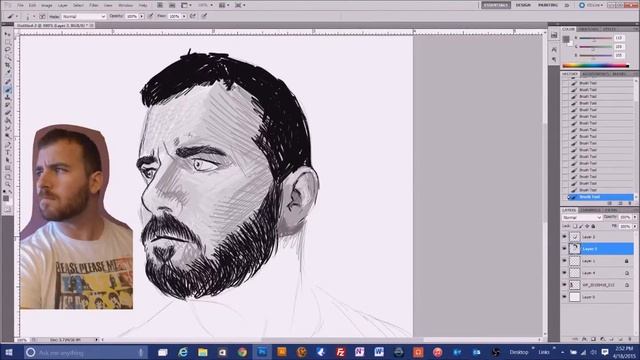The height and width of the screenshot is (360, 640).
Task: Open the Flow slider arrow in options bar
Action: click(184, 16)
